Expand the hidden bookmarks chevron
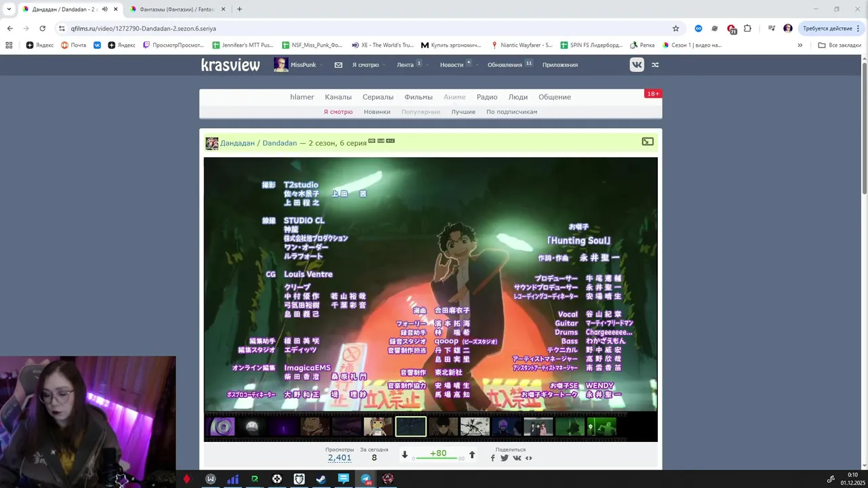 [x=800, y=45]
